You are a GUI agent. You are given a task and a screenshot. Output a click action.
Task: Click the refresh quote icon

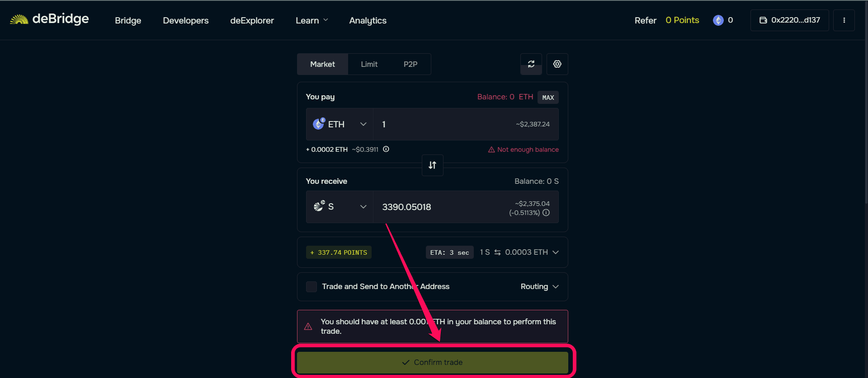coord(531,64)
